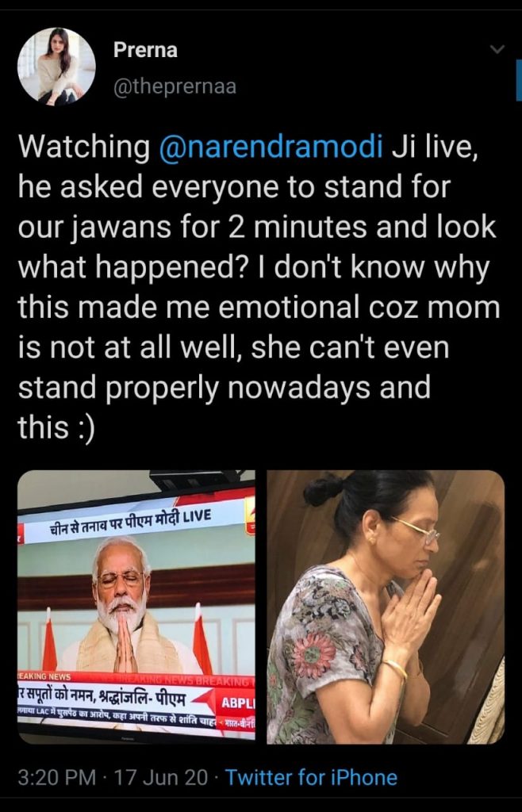Open the photo of praying woman

pos(386,607)
